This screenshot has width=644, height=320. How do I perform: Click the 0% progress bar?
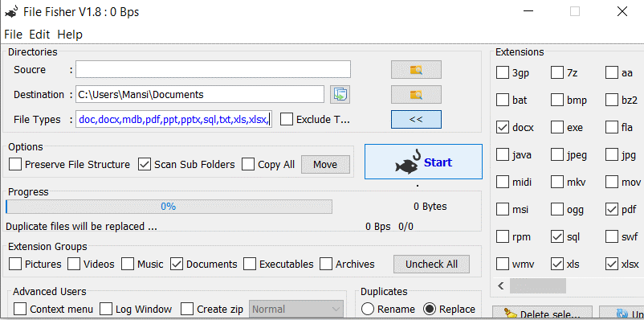point(169,207)
